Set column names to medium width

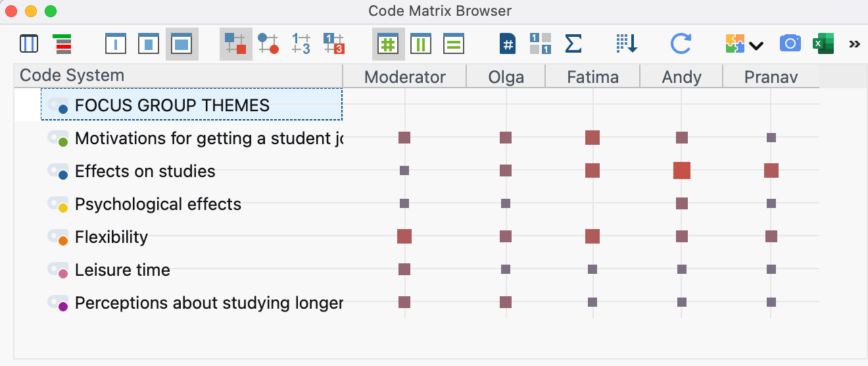coord(149,44)
